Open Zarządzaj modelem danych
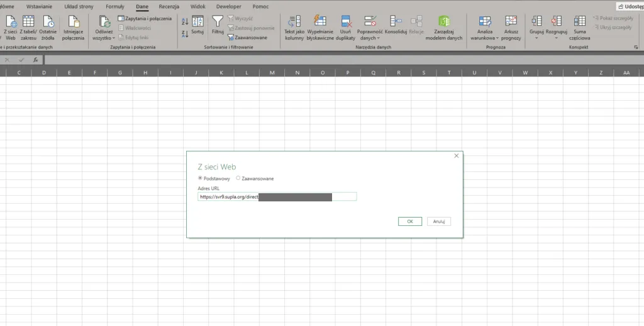The width and height of the screenshot is (644, 326). pos(444,28)
